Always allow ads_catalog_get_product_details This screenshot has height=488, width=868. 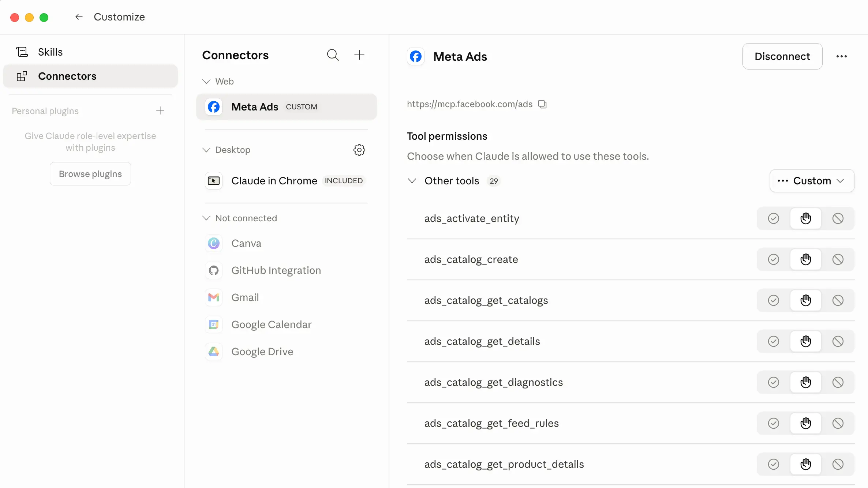[774, 464]
